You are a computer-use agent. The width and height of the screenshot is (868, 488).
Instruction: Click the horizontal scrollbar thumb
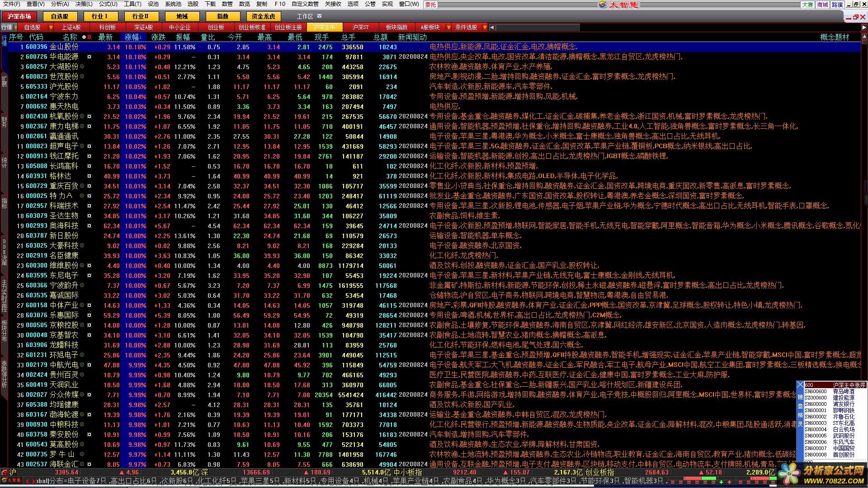[x=538, y=28]
